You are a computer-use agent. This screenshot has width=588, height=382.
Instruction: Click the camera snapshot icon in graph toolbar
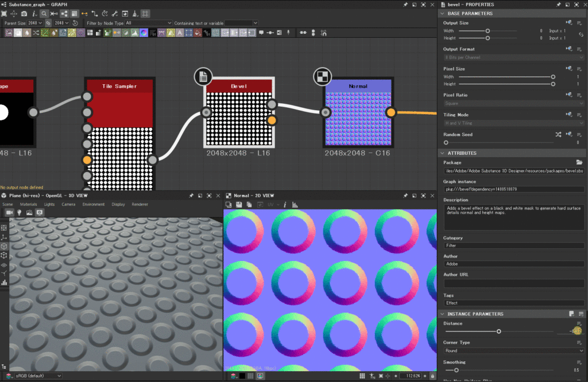24,14
